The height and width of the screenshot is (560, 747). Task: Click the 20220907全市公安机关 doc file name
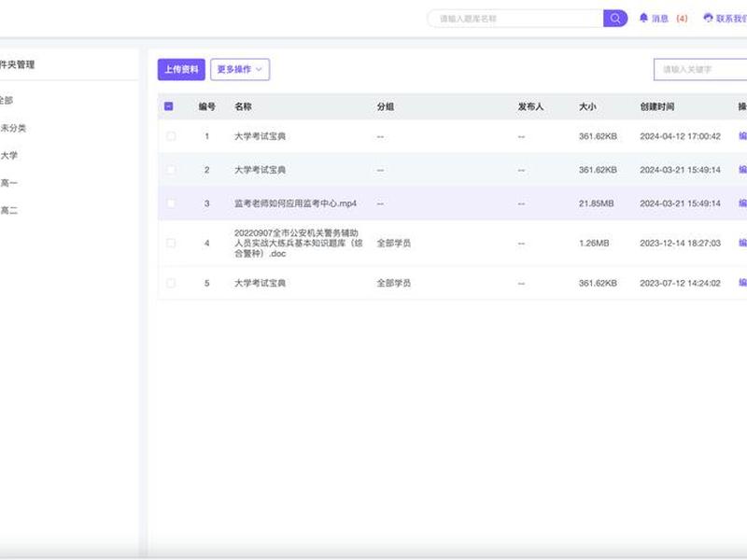pos(299,243)
